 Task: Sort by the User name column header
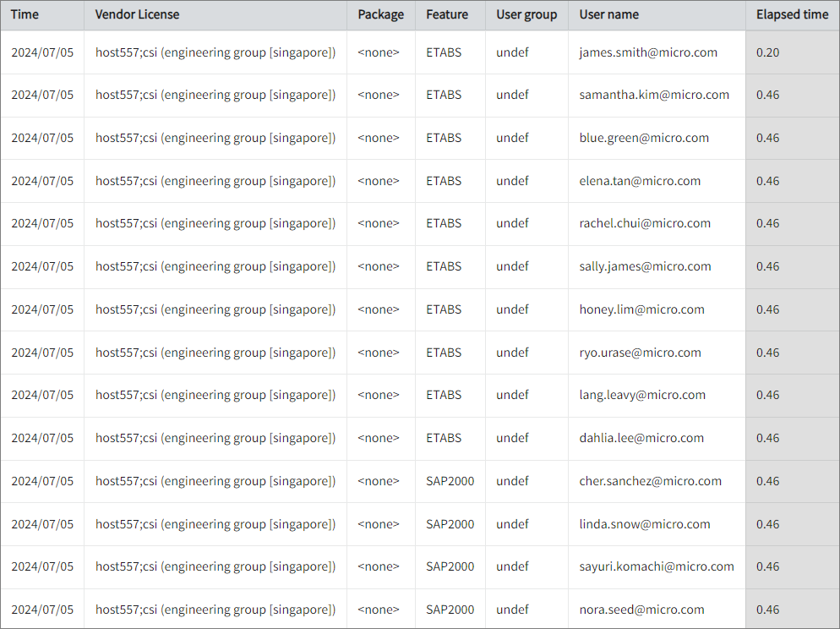[607, 14]
